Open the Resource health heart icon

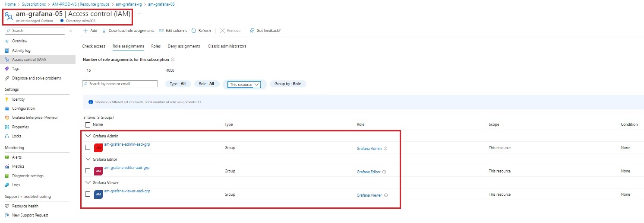point(7,206)
